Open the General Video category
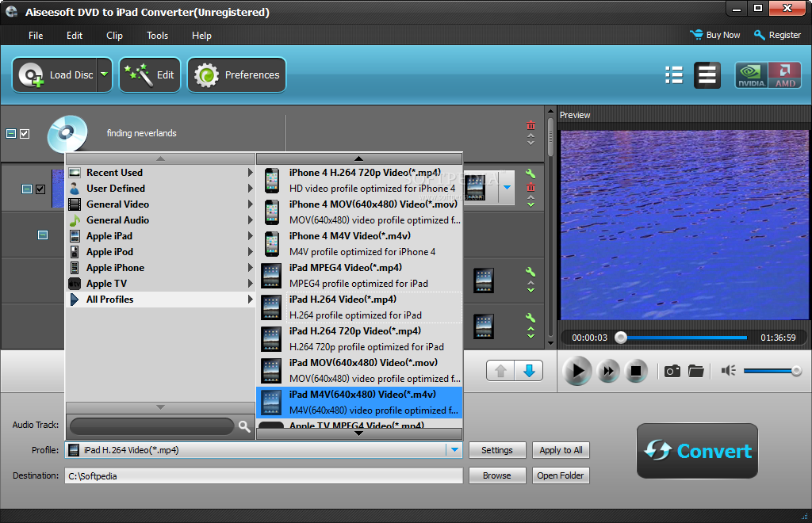Screen dimensions: 812x523 pyautogui.click(x=160, y=204)
